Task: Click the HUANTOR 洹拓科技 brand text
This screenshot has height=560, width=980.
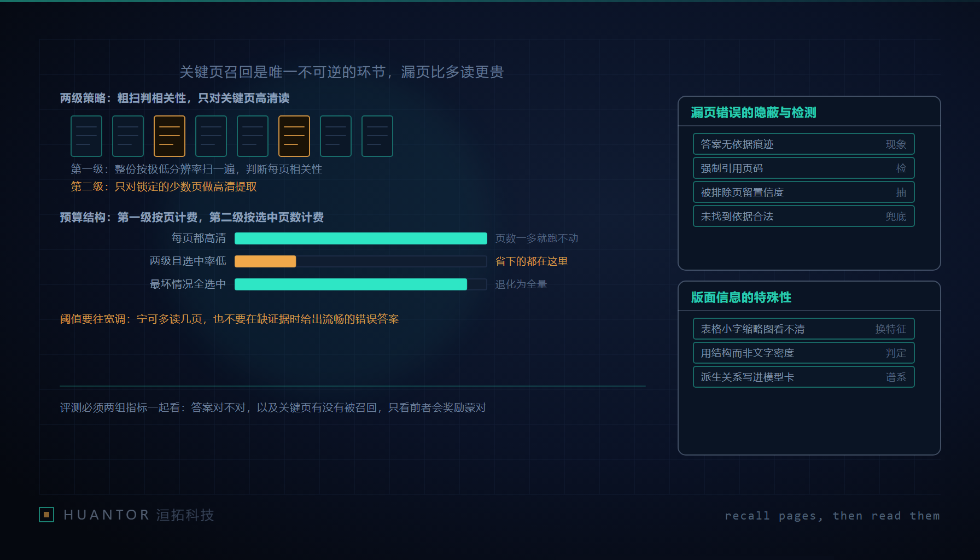Action: (139, 515)
